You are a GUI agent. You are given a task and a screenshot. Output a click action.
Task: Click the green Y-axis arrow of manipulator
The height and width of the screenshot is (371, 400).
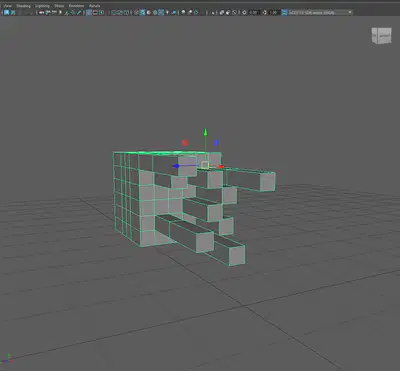click(x=206, y=132)
